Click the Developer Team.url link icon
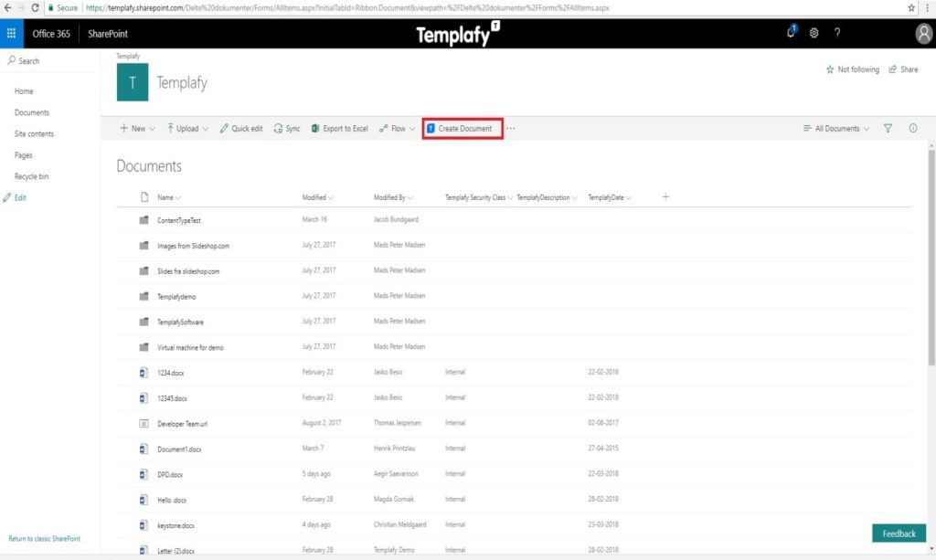 tap(144, 424)
